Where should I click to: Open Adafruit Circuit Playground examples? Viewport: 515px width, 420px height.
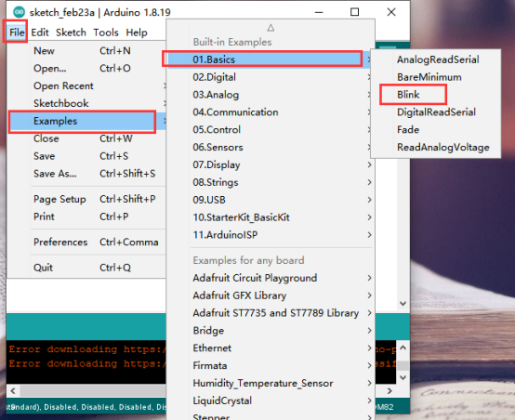point(271,278)
